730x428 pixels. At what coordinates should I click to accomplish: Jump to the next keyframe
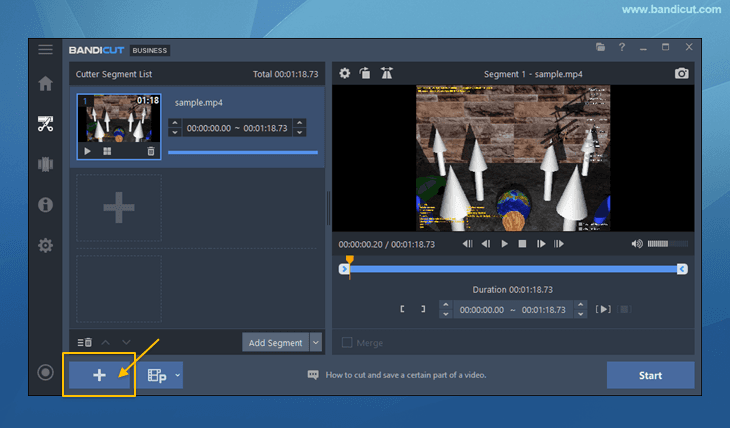559,244
